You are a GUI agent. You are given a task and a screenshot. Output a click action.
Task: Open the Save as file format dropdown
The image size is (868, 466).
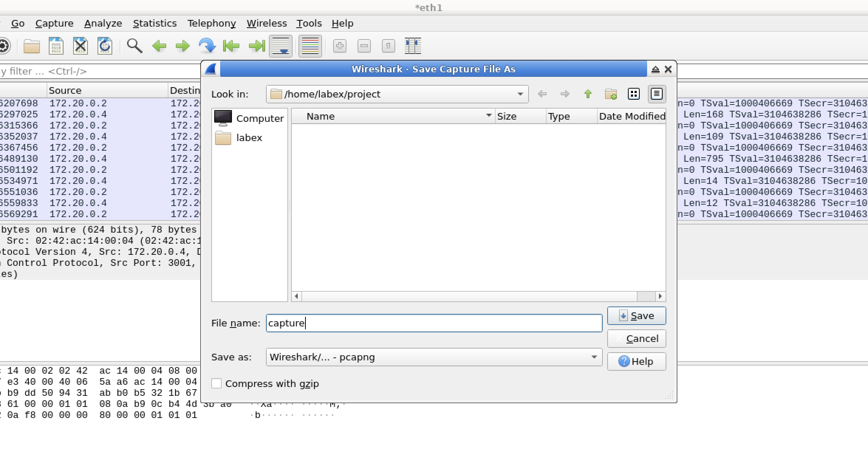click(x=594, y=357)
